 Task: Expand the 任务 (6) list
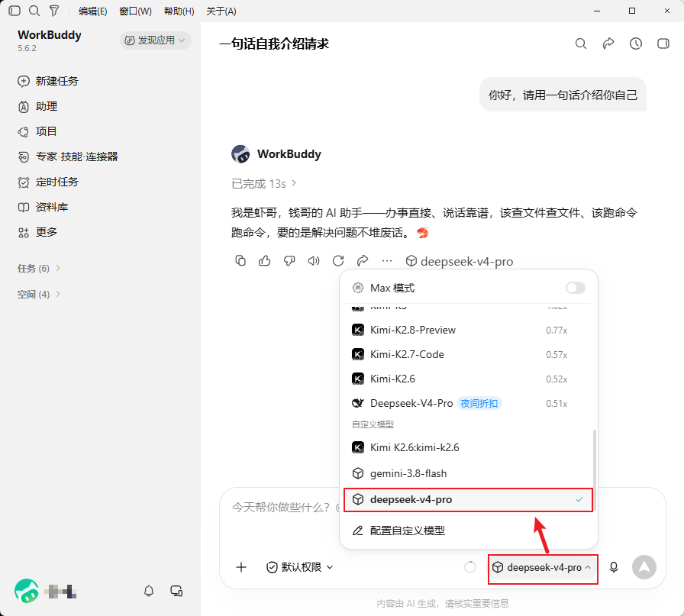(x=38, y=268)
